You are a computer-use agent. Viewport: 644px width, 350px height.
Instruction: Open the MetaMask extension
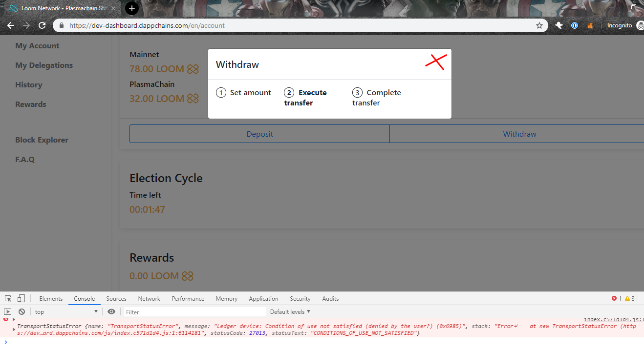click(590, 25)
